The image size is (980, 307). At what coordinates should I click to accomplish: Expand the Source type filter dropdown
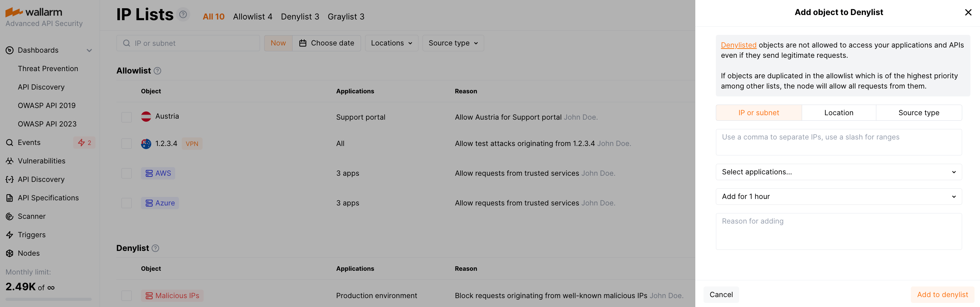453,43
